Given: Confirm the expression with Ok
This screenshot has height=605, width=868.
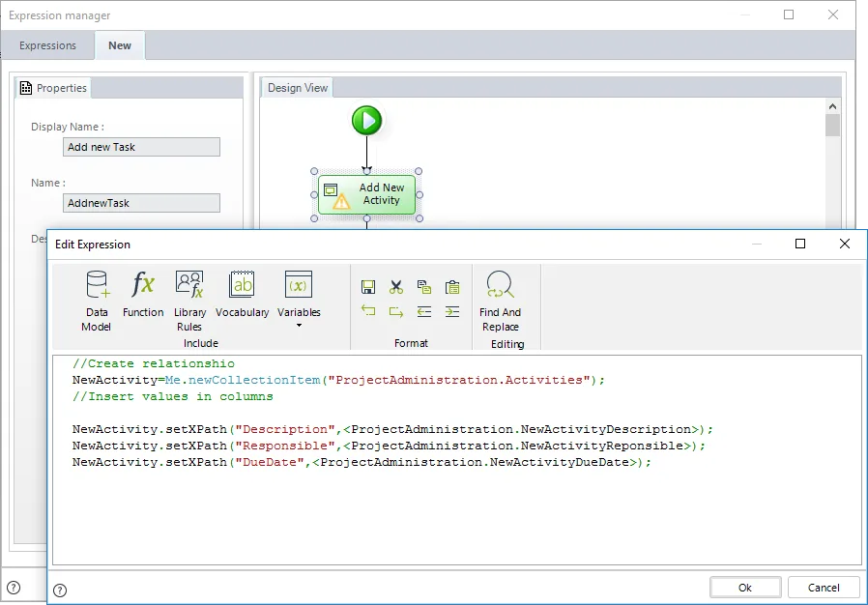Looking at the screenshot, I should [745, 588].
